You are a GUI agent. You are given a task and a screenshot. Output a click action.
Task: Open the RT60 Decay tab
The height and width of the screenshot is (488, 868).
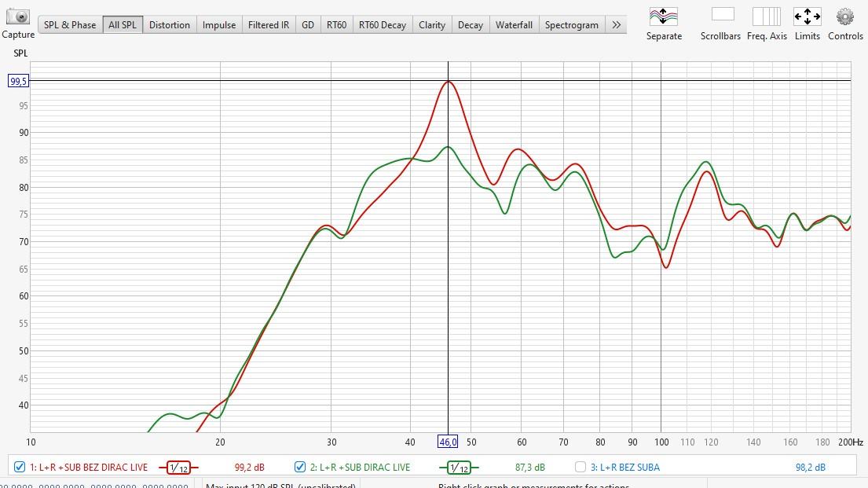tap(383, 25)
